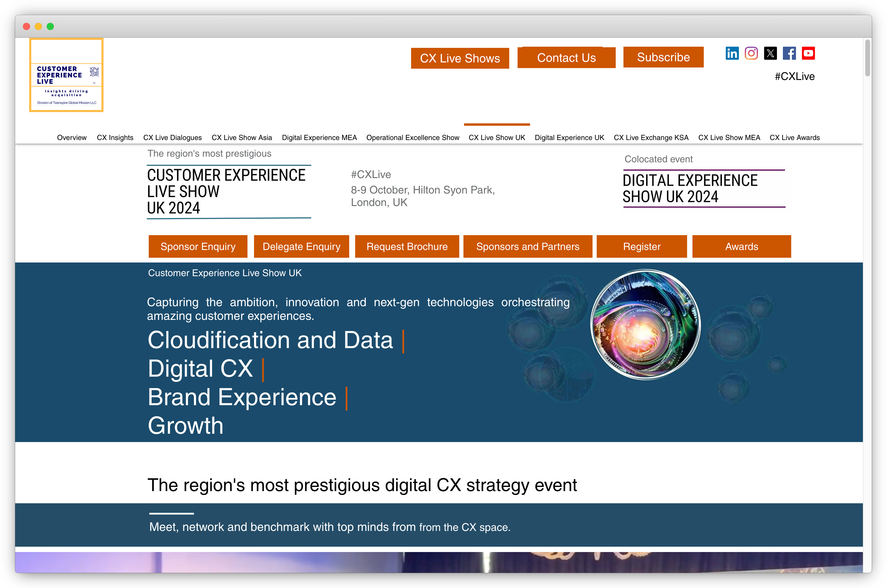Open the CX Insights nav item
The height and width of the screenshot is (588, 887).
tap(115, 138)
